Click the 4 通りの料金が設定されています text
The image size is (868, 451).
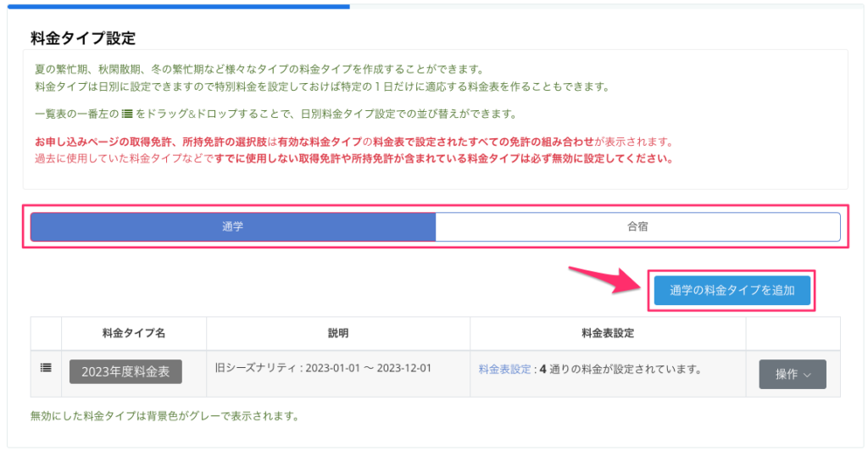pos(624,370)
